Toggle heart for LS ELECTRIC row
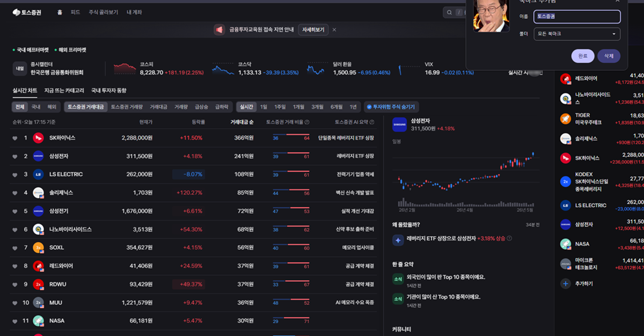This screenshot has height=336, width=644. [15, 174]
